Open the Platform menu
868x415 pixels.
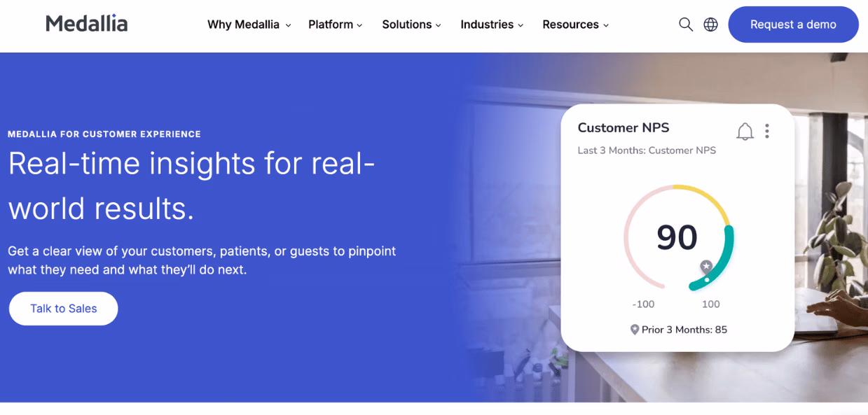tap(331, 24)
